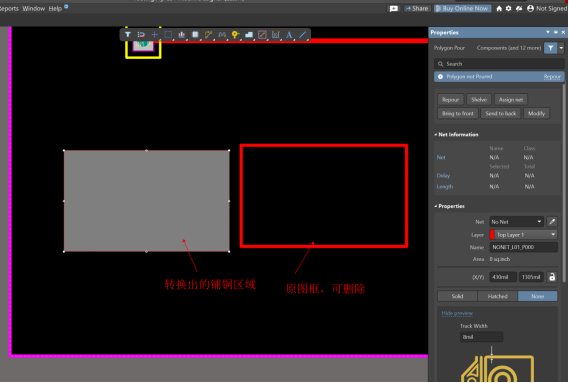Click the Interactive Routing tool icon
The image size is (569, 383).
click(x=208, y=35)
